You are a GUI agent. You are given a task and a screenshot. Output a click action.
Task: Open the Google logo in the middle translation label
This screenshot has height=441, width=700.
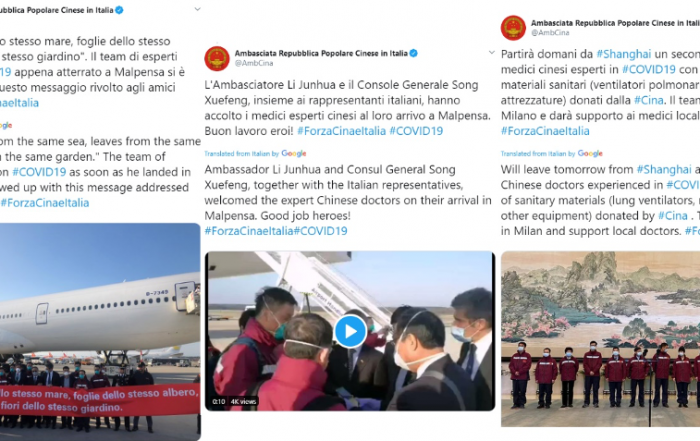pos(294,154)
